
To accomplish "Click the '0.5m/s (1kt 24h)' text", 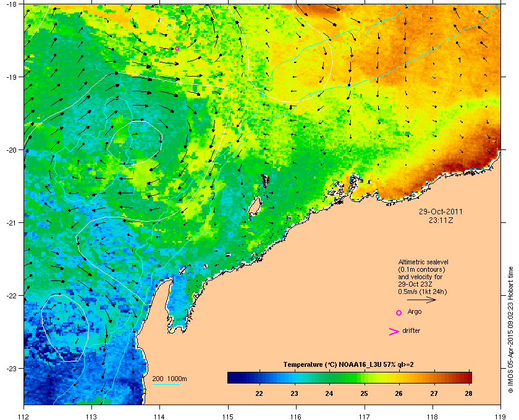I will pos(423,292).
